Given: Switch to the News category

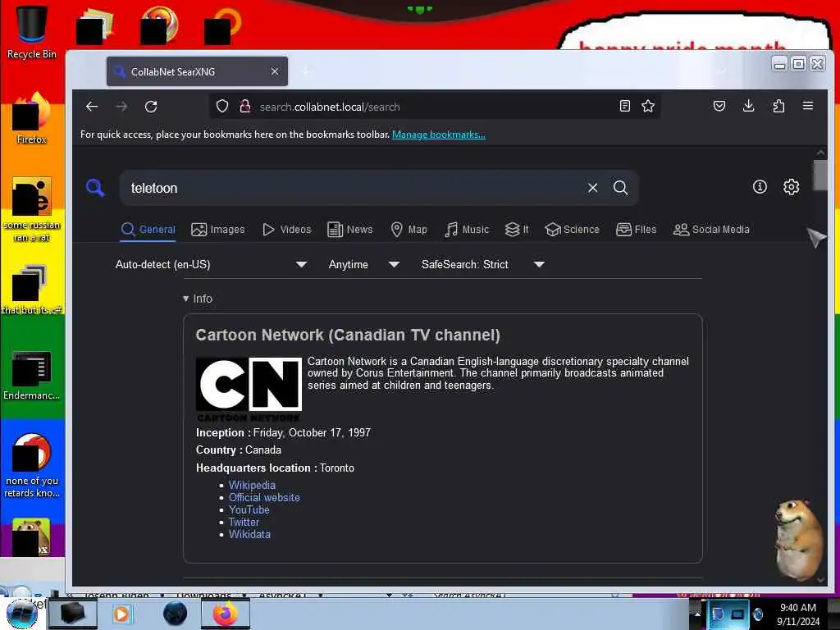Looking at the screenshot, I should [349, 230].
